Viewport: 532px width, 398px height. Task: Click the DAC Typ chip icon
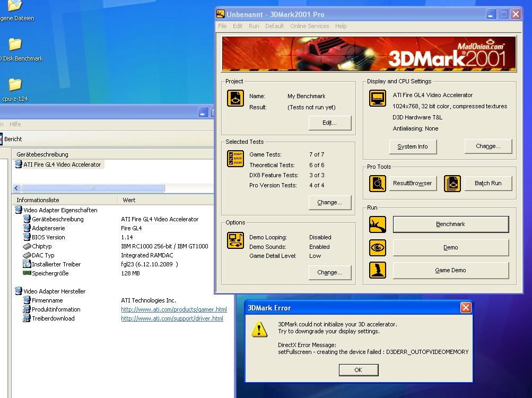click(27, 255)
